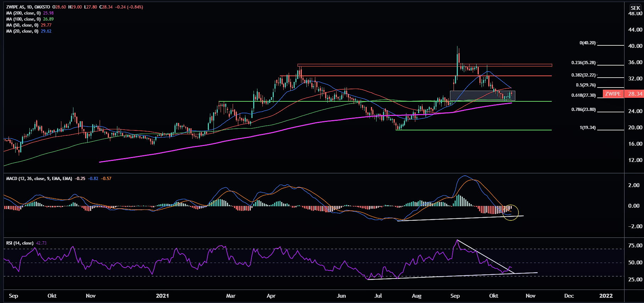
Task: Click the 0.5(29.76) Fibonacci label
Action: tap(585, 85)
